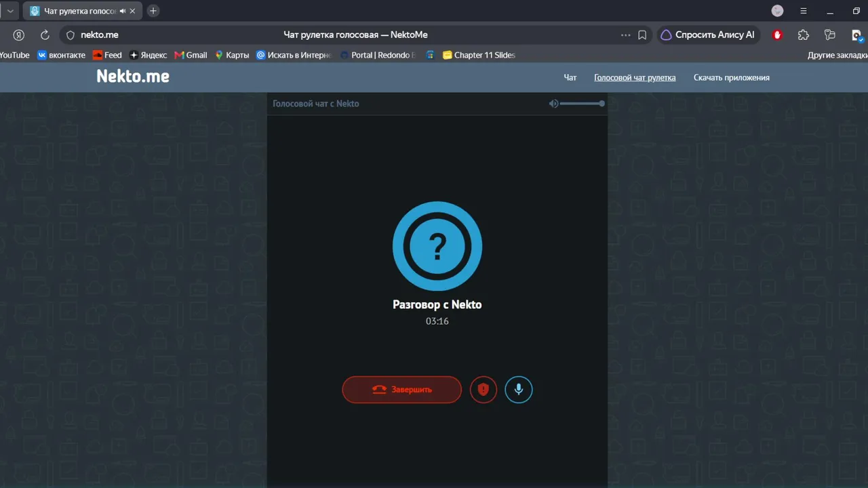Click the page title Чат рулетка голосовая — NektoMe

point(355,35)
